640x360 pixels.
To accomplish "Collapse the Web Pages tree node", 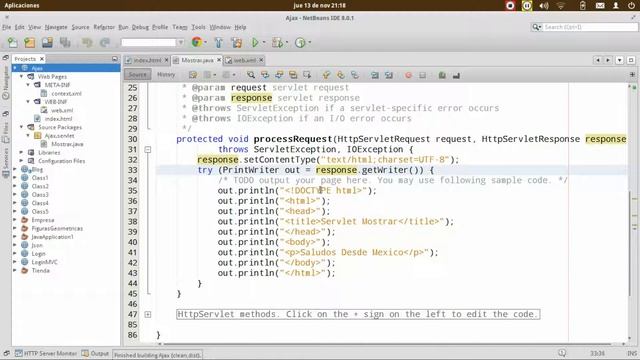I will (x=22, y=76).
